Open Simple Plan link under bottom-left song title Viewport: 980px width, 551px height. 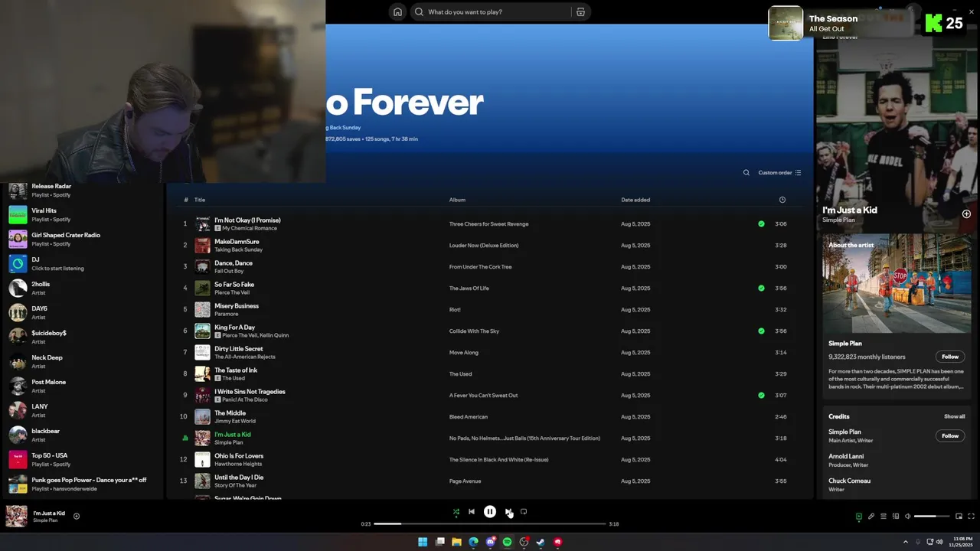coord(45,520)
